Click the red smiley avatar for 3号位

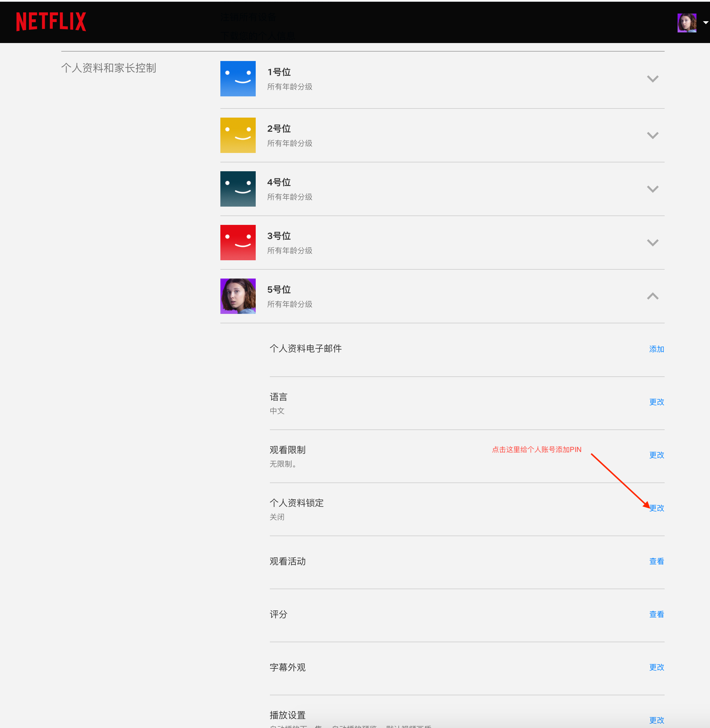[238, 243]
